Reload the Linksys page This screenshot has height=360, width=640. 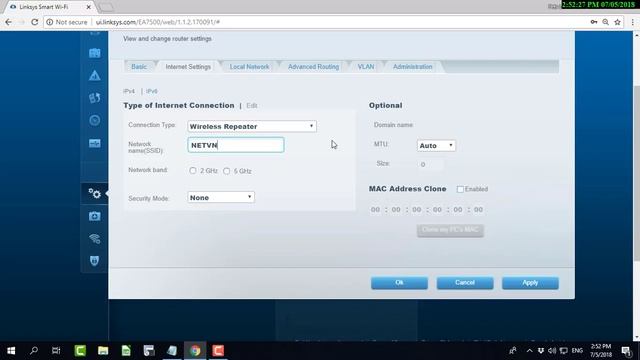35,22
